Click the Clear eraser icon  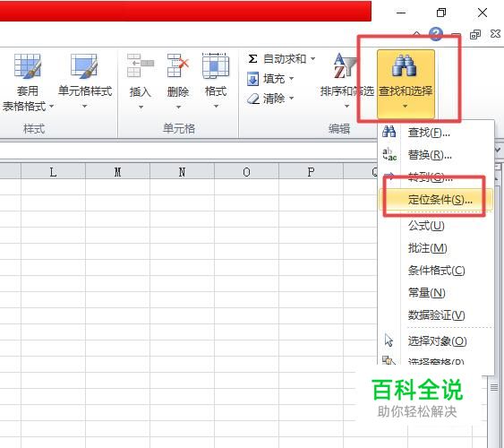point(253,99)
